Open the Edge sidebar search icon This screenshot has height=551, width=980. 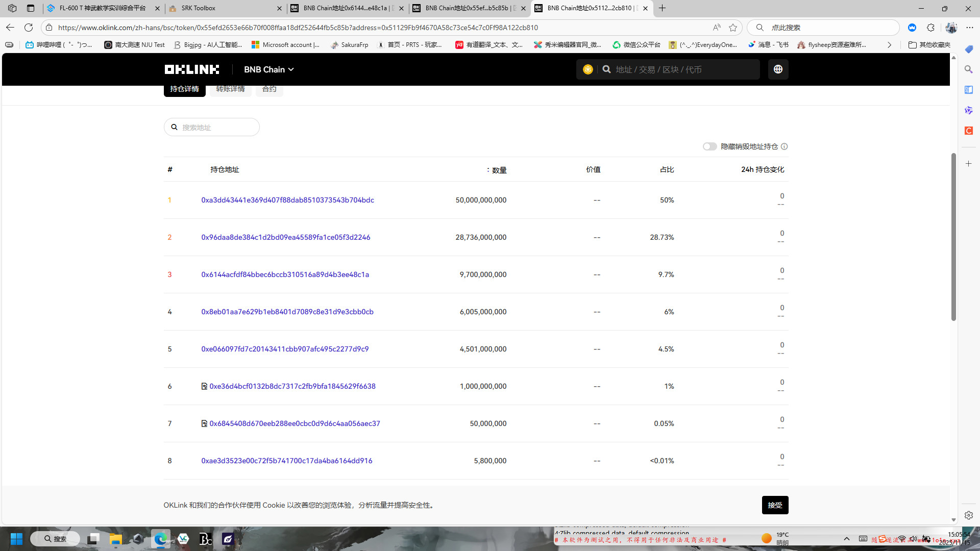pos(968,69)
